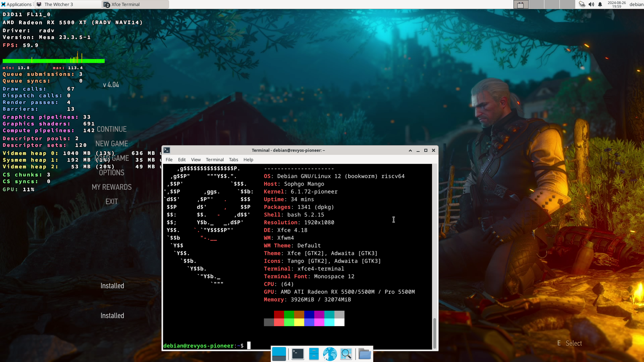Open the View menu in the terminal window
The width and height of the screenshot is (644, 362).
click(196, 160)
